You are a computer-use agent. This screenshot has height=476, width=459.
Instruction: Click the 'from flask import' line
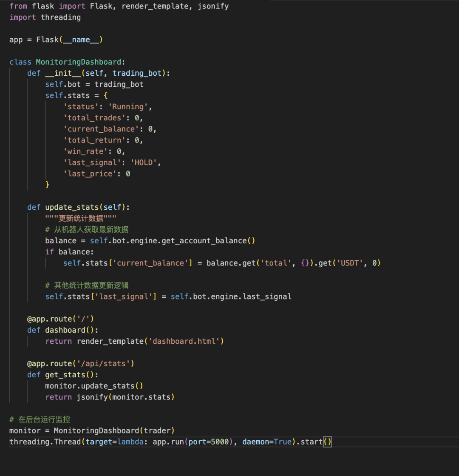(119, 6)
